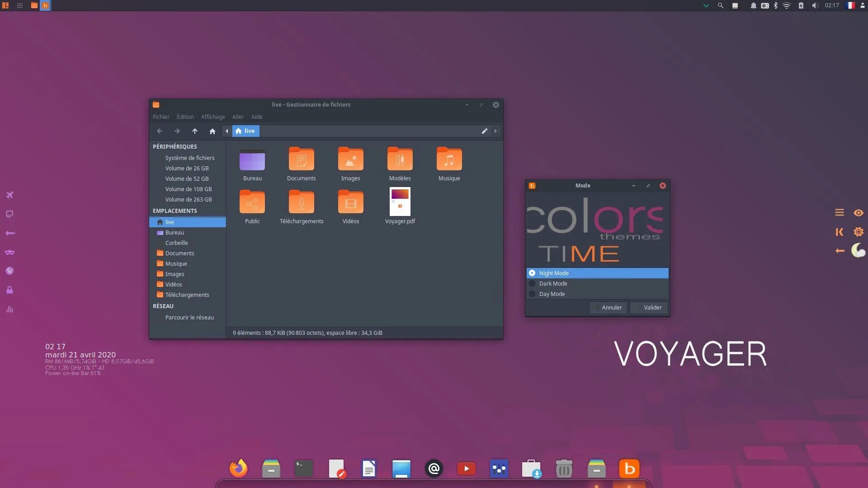The width and height of the screenshot is (868, 488).
Task: Click the left path-scroll arrow before live
Action: 227,131
